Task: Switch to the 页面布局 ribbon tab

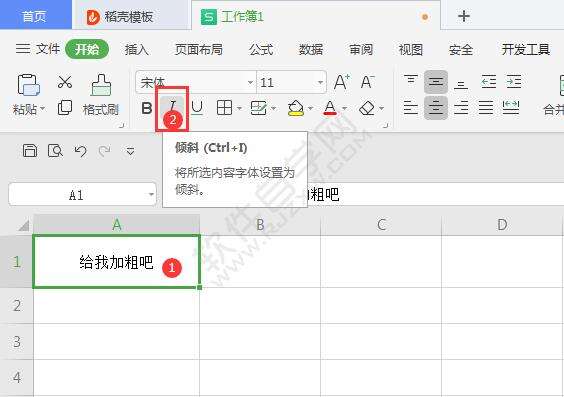Action: pyautogui.click(x=199, y=49)
